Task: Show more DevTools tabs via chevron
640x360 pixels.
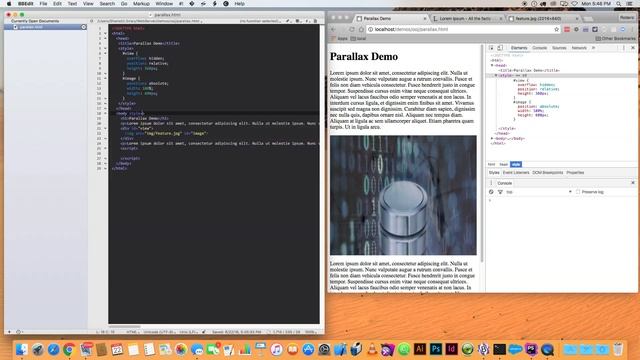Action: tap(593, 48)
